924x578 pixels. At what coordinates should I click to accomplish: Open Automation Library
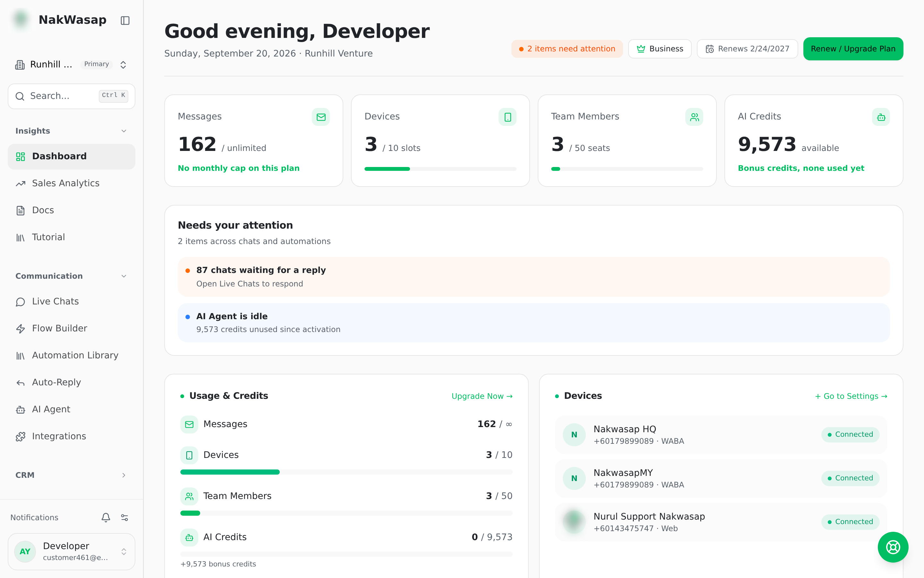pos(72,355)
